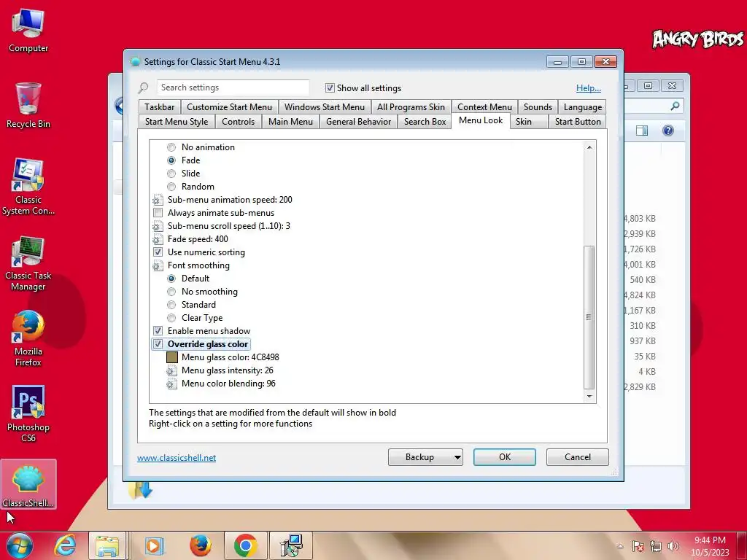
Task: Focus the Search settings input field
Action: [233, 87]
